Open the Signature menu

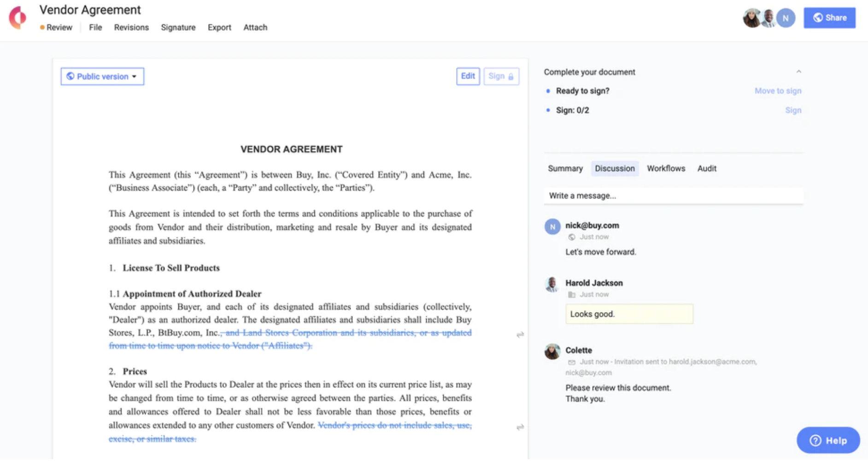click(x=178, y=27)
